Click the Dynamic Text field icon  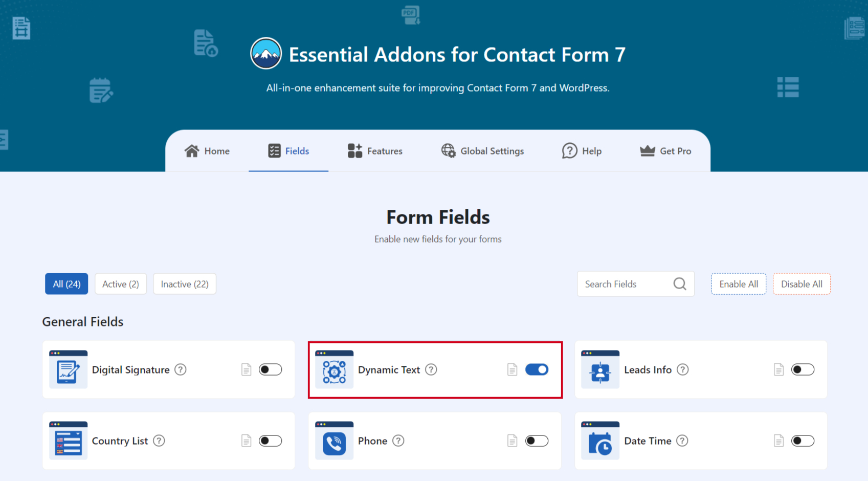pyautogui.click(x=334, y=369)
